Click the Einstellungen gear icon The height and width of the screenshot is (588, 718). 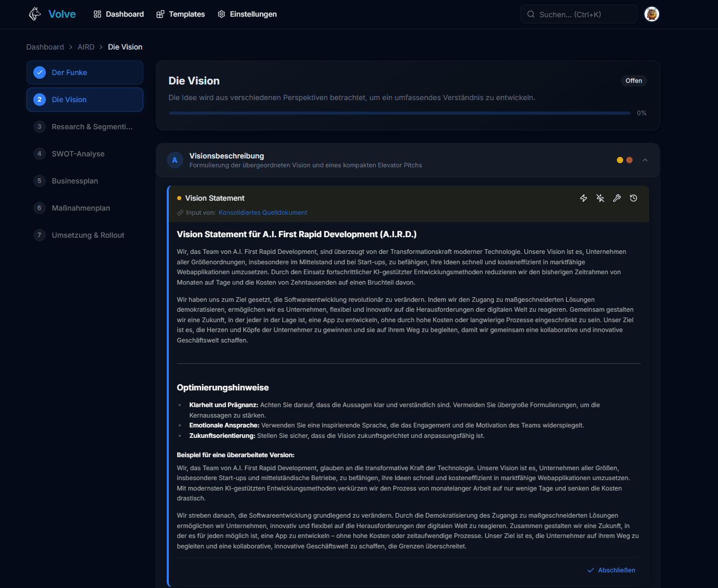[221, 14]
